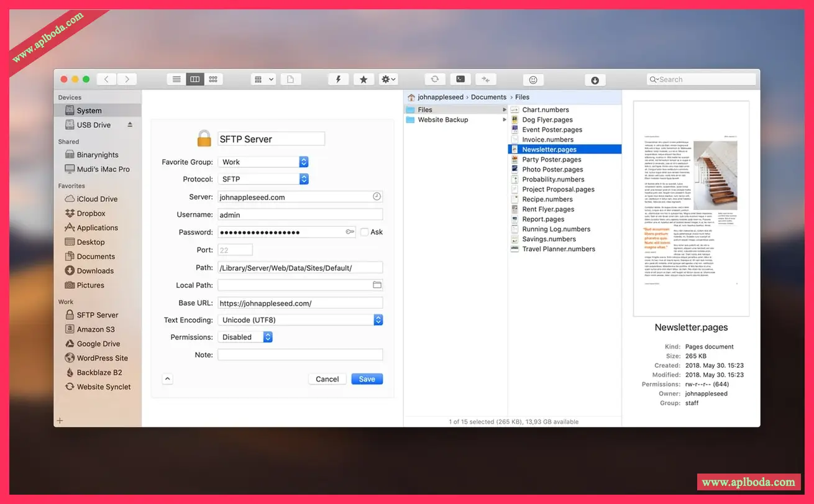
Task: Open favorites with the star toolbar icon
Action: click(x=364, y=80)
